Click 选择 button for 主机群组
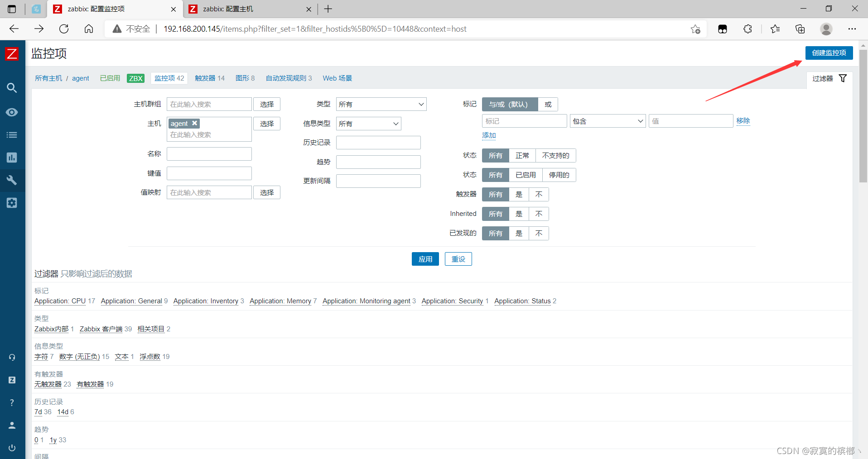 point(267,104)
